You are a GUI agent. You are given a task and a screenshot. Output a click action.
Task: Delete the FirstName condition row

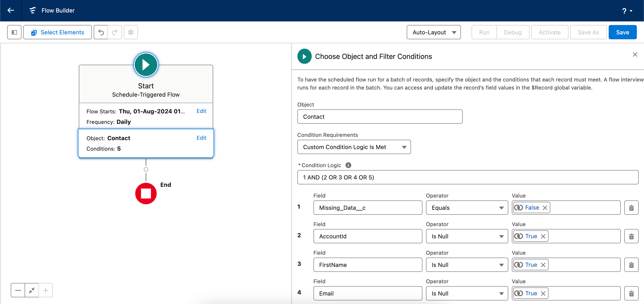pos(631,265)
